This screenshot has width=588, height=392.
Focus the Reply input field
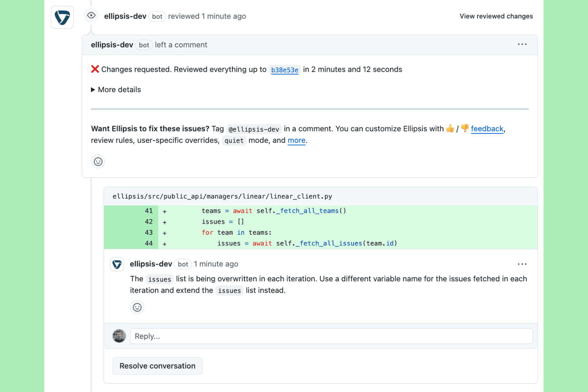tap(331, 336)
